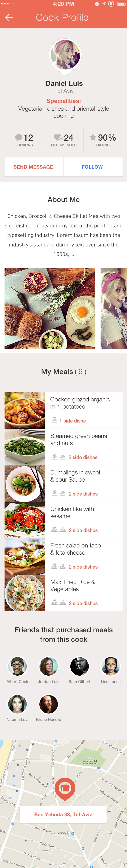Open Chicken tika with sesame meal

coord(63,520)
